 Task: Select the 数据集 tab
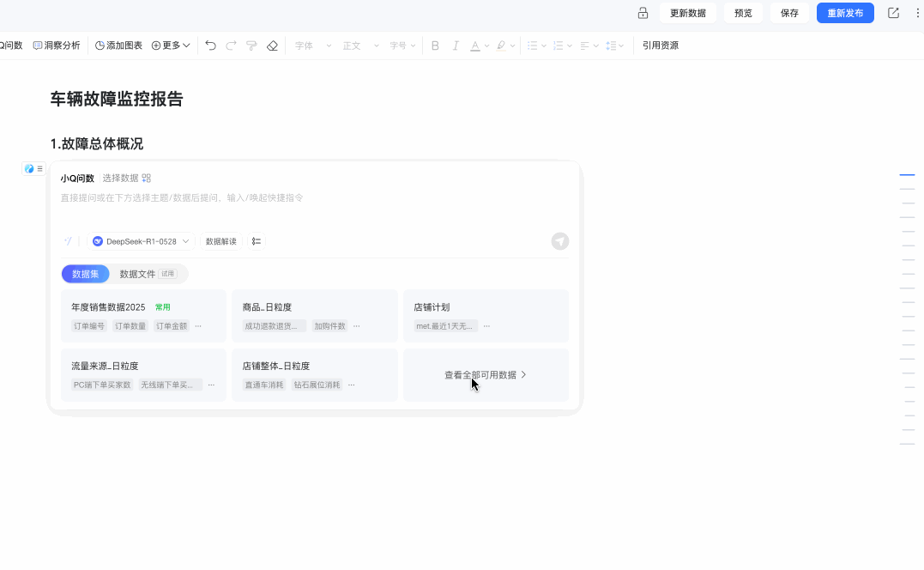coord(86,274)
